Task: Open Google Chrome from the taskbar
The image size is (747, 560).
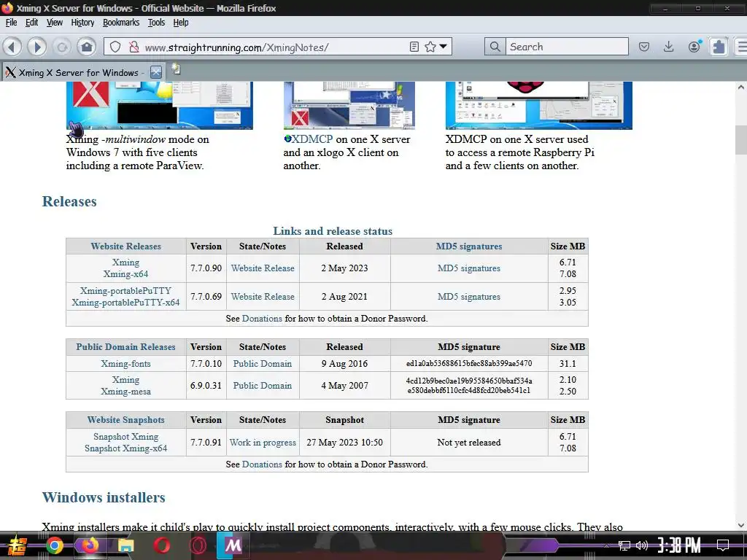Action: [54, 545]
